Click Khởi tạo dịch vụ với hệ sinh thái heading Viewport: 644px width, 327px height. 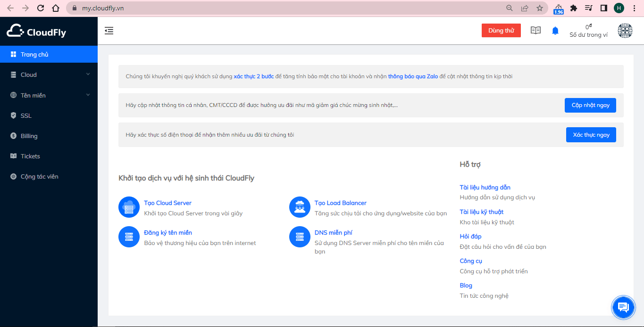[186, 178]
